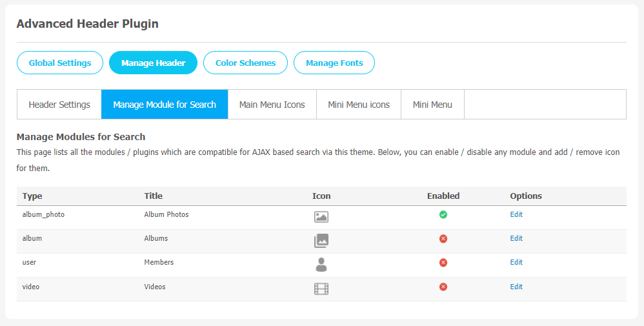
Task: Click the Album Photos picture icon
Action: (321, 217)
